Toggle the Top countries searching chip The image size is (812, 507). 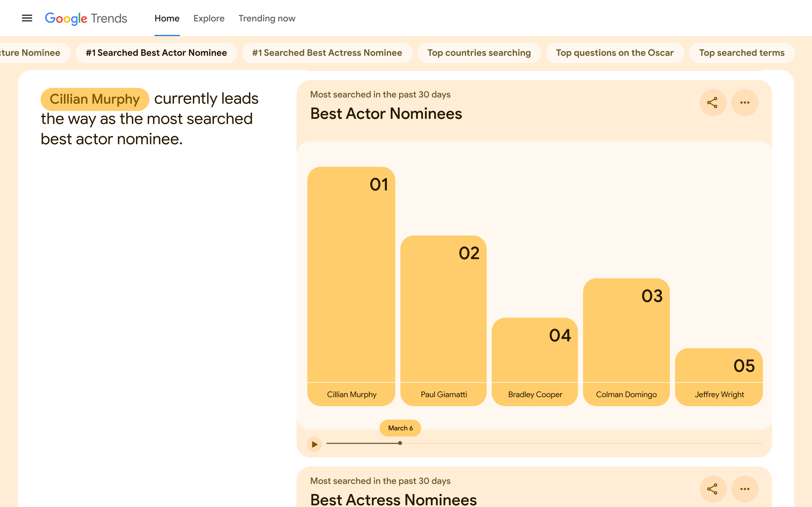click(x=479, y=53)
